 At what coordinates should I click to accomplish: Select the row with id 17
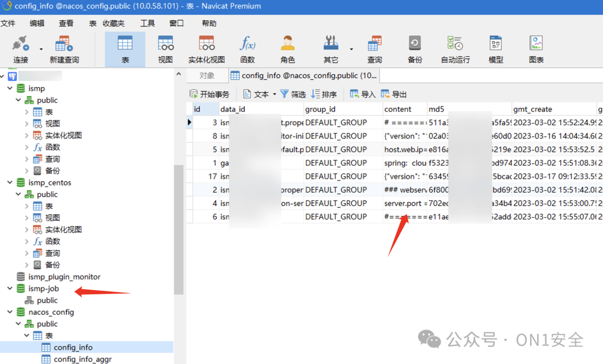(395, 176)
